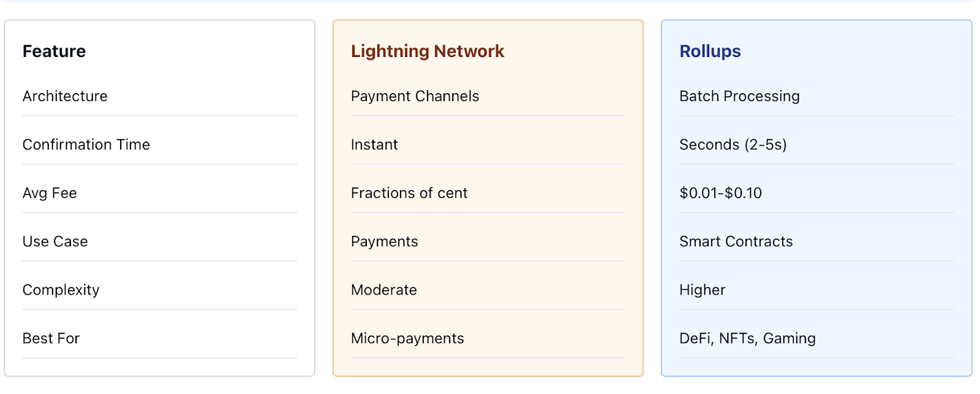
Task: Select Smart Contracts entry
Action: click(x=736, y=241)
